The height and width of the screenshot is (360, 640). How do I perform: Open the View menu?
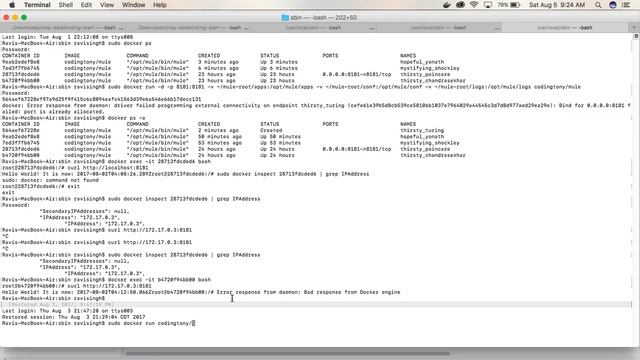pos(107,5)
